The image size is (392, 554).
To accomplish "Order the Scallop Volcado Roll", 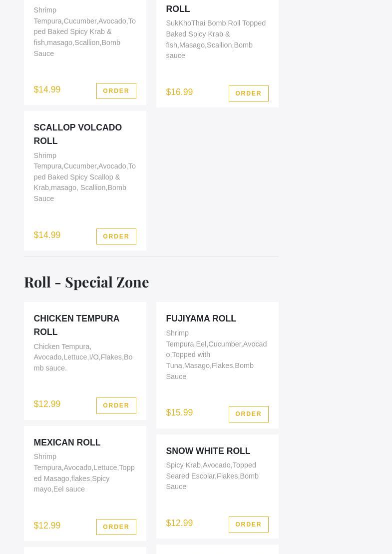I will (x=116, y=236).
